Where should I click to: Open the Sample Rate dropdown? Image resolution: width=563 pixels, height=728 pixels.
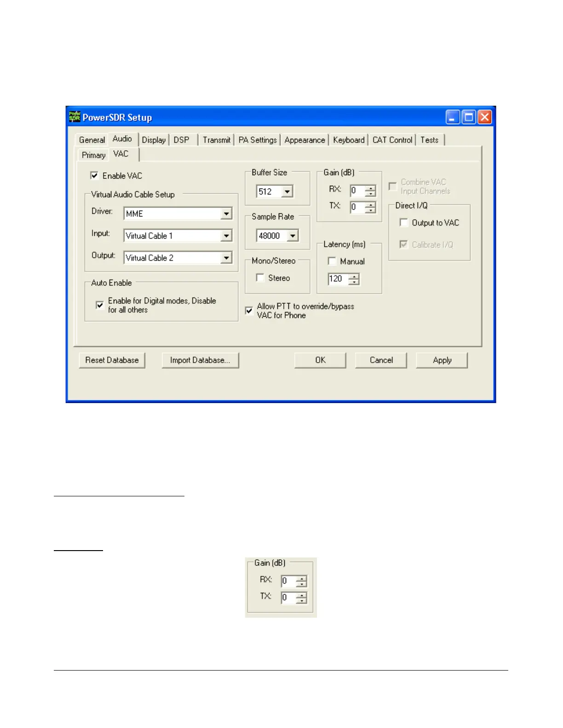293,236
